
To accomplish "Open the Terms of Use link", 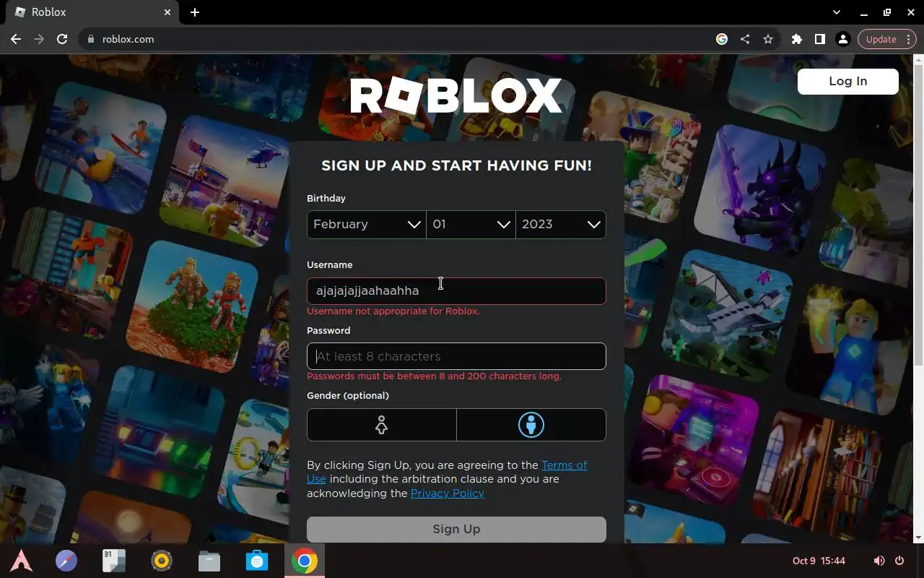I will tap(447, 472).
